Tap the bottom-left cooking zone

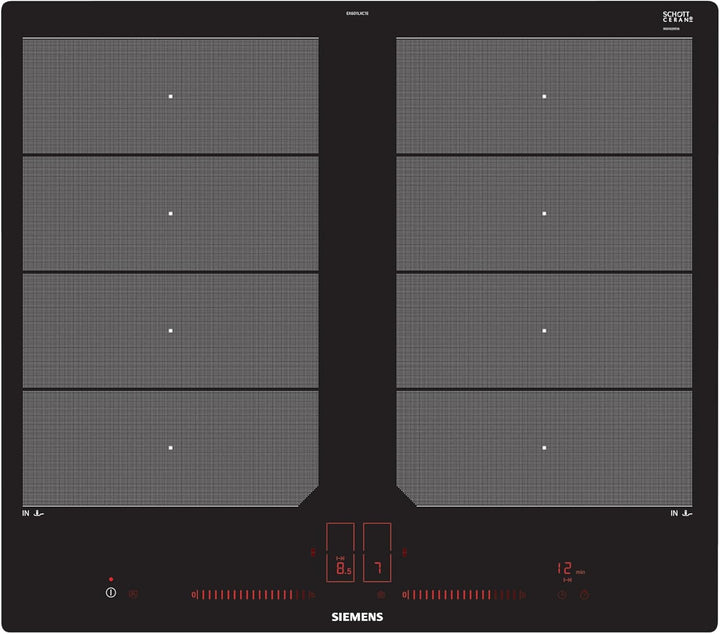coord(170,447)
